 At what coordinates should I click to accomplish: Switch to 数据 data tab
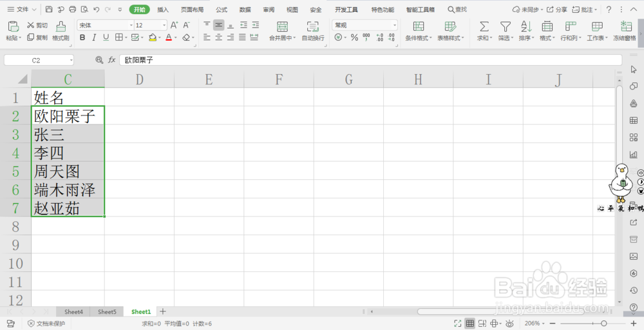(245, 10)
